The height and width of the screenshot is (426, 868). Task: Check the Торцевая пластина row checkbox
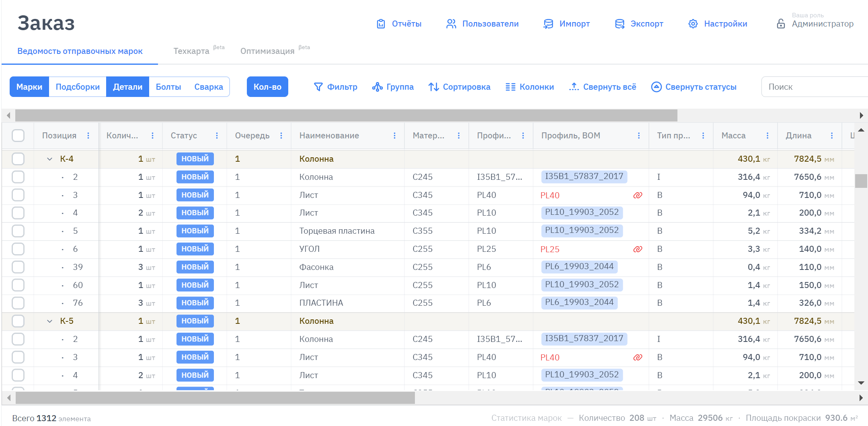(18, 231)
